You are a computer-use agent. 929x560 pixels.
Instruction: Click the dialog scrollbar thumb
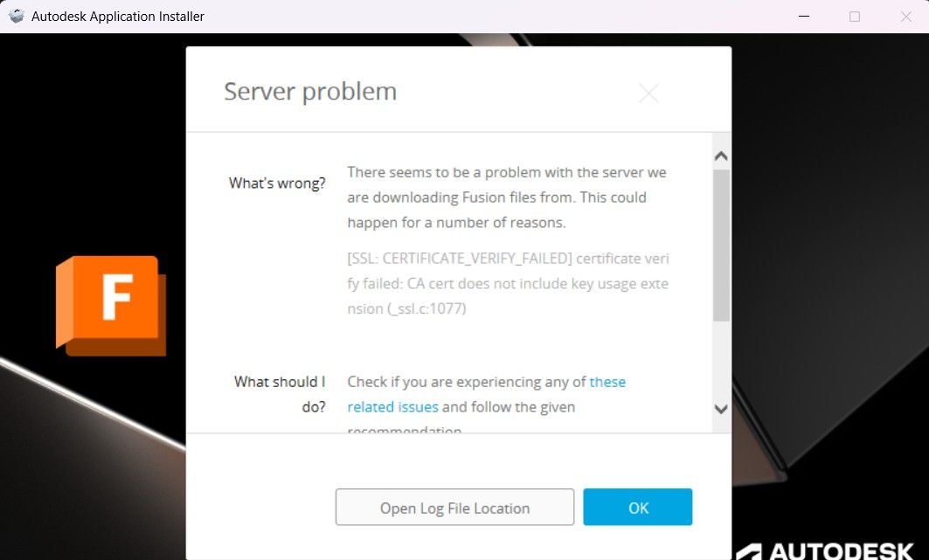click(721, 245)
